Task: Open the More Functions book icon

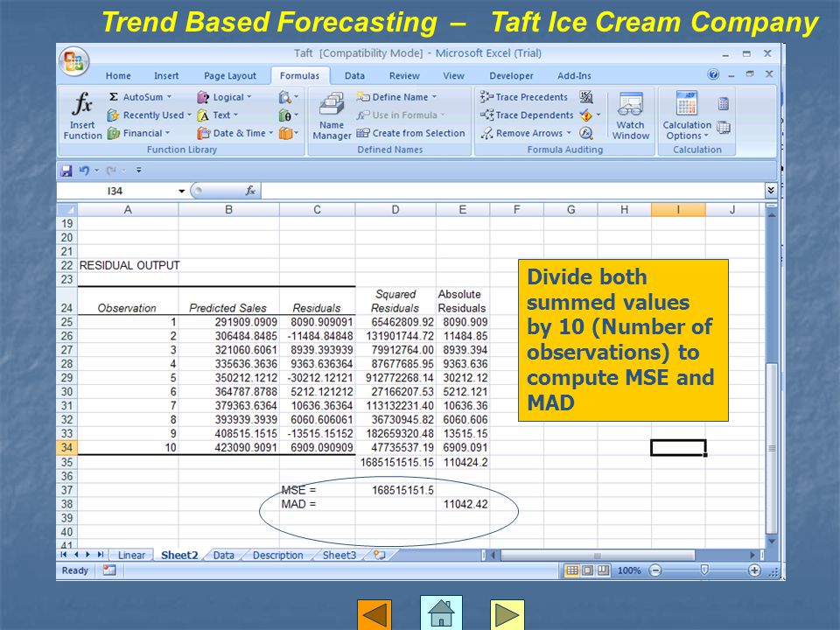Action: coord(288,133)
